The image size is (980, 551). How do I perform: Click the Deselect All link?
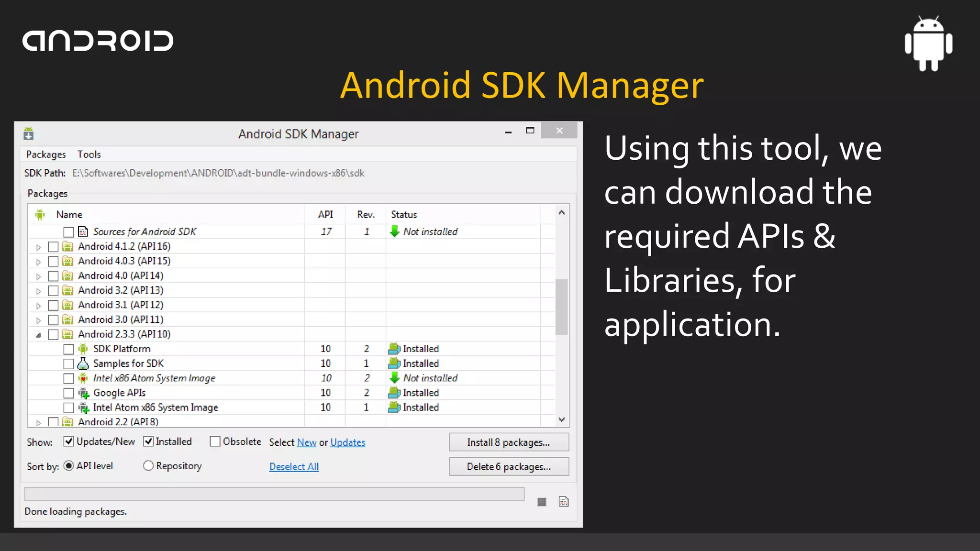pos(294,467)
